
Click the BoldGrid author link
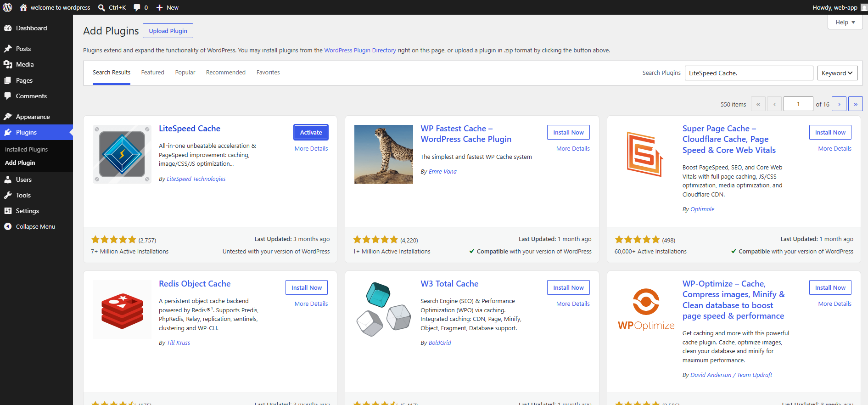[x=439, y=343]
